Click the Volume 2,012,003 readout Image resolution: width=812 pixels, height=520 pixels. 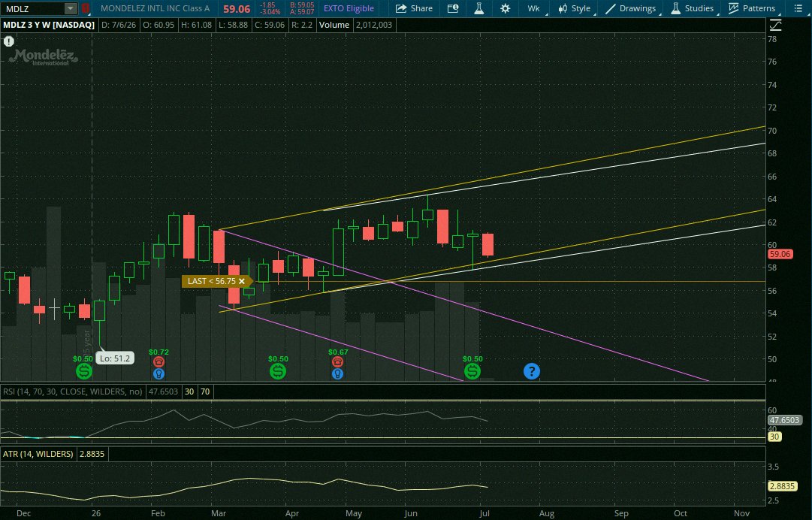356,25
